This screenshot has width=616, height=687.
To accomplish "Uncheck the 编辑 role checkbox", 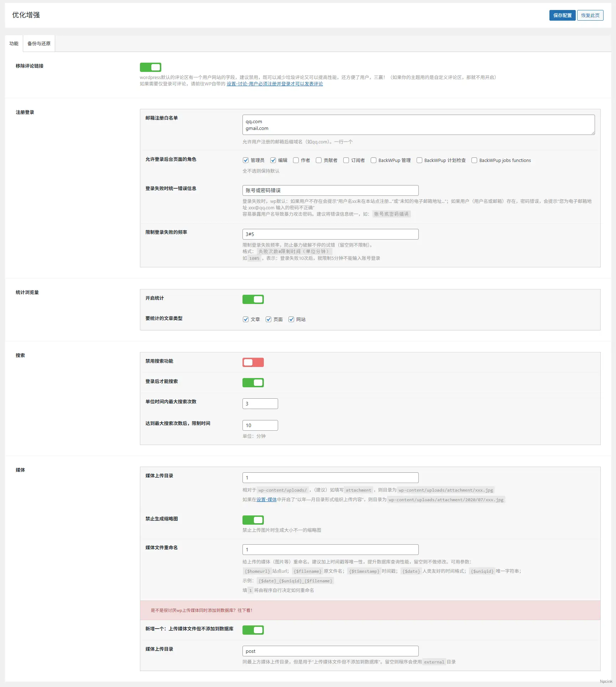I will (273, 160).
